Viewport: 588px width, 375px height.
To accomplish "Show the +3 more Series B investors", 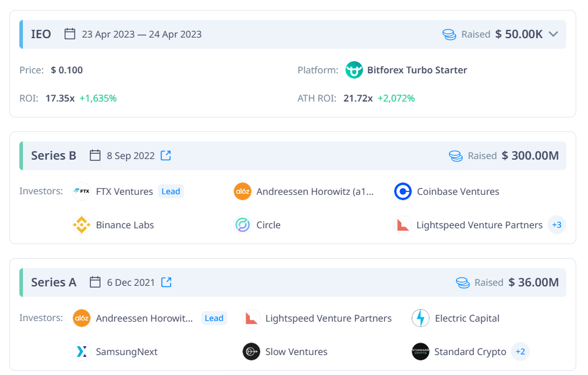I will click(557, 225).
